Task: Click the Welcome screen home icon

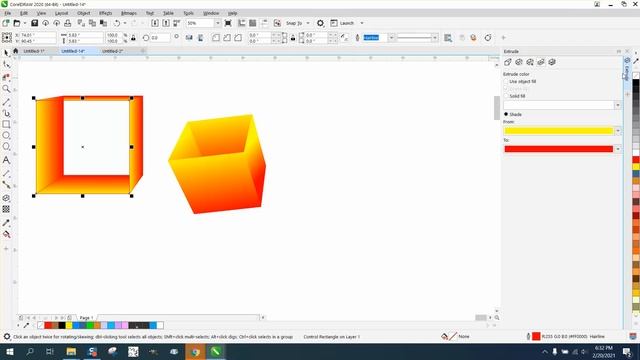Action: pyautogui.click(x=16, y=51)
